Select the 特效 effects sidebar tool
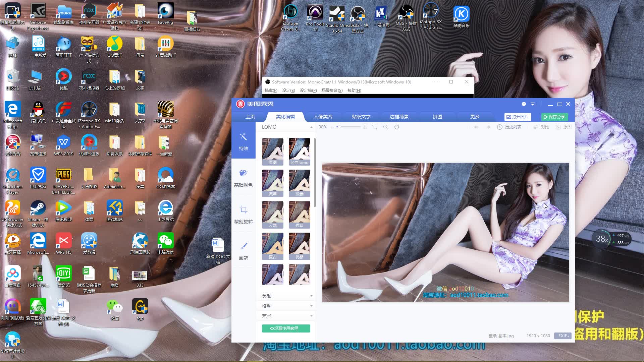644x362 pixels. pyautogui.click(x=243, y=141)
